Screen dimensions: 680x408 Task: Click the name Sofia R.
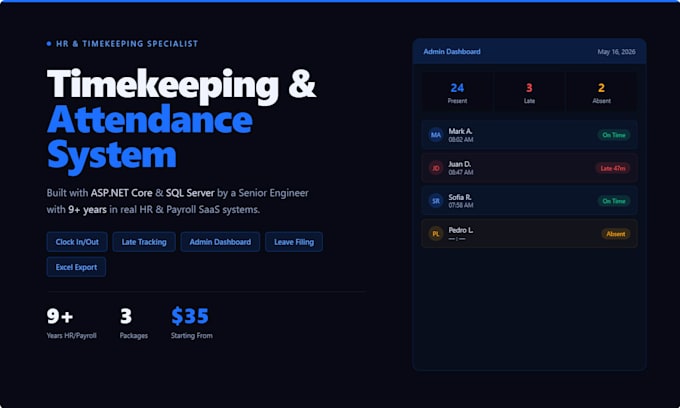click(460, 197)
